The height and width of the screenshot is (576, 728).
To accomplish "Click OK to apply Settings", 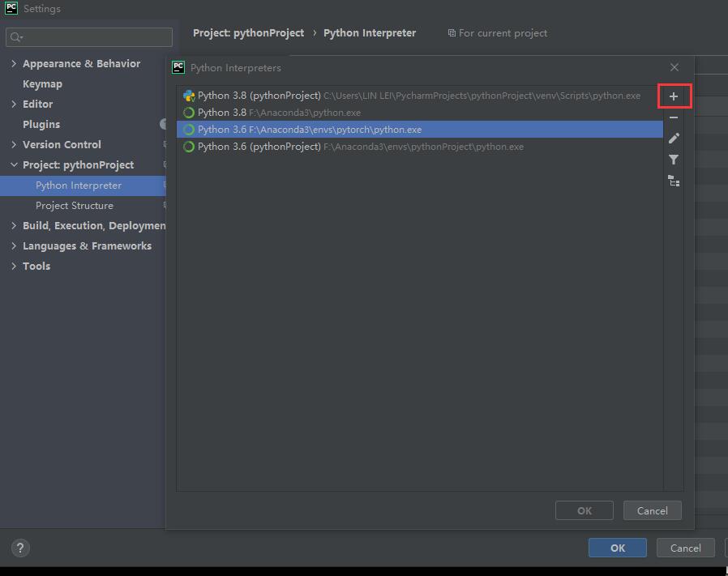I will click(x=617, y=548).
